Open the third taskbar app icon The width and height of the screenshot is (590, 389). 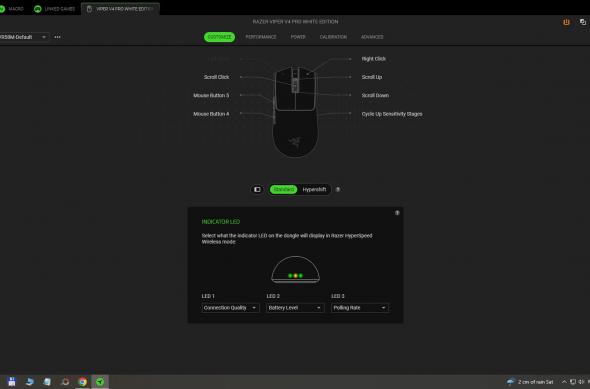pos(47,381)
